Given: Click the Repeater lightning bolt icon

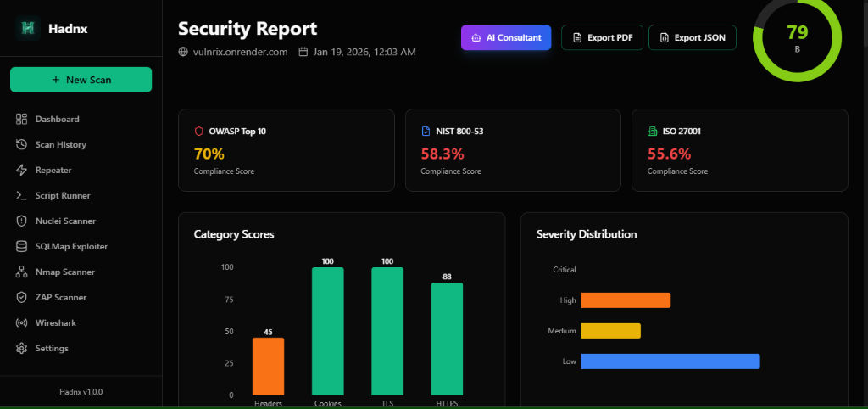Looking at the screenshot, I should (x=22, y=171).
